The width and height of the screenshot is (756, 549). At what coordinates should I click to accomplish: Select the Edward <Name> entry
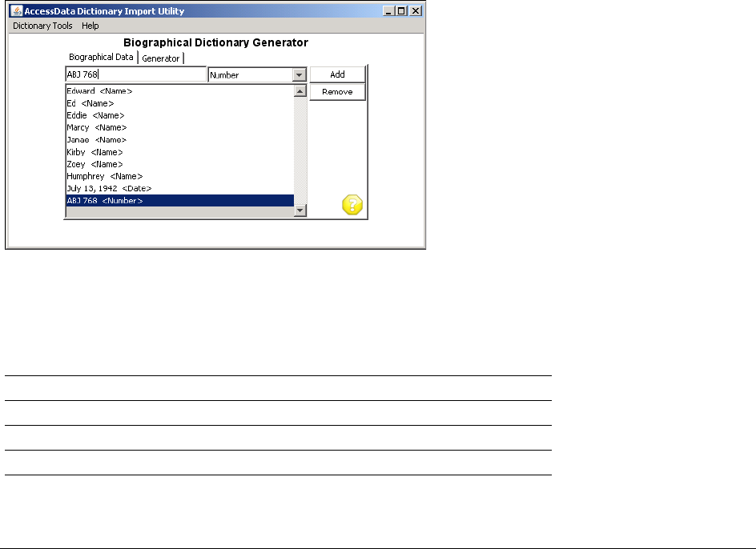180,91
